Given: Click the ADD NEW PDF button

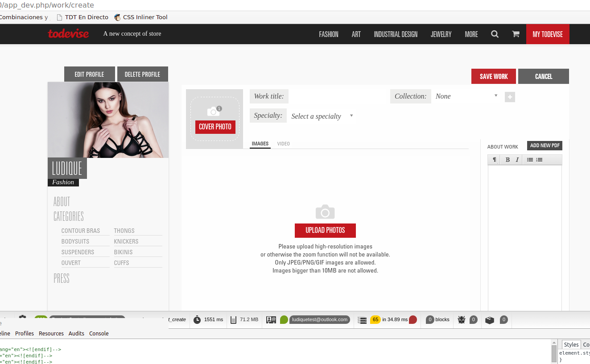Looking at the screenshot, I should tap(545, 145).
